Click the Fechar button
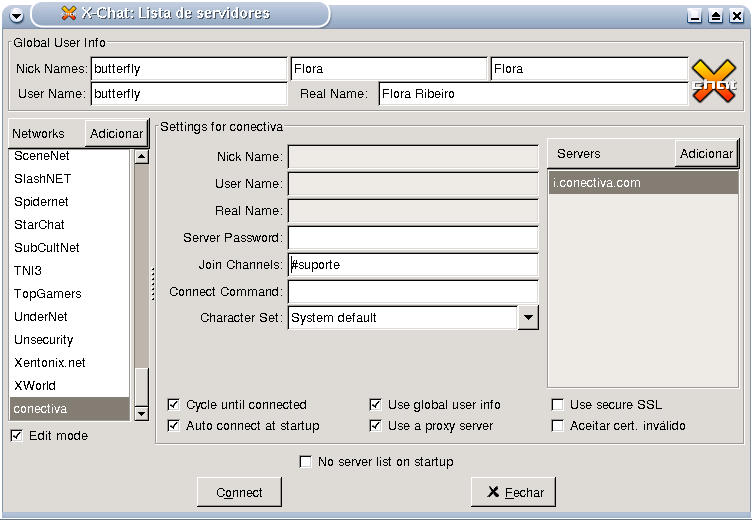Viewport: 754px width, 520px height. point(513,492)
